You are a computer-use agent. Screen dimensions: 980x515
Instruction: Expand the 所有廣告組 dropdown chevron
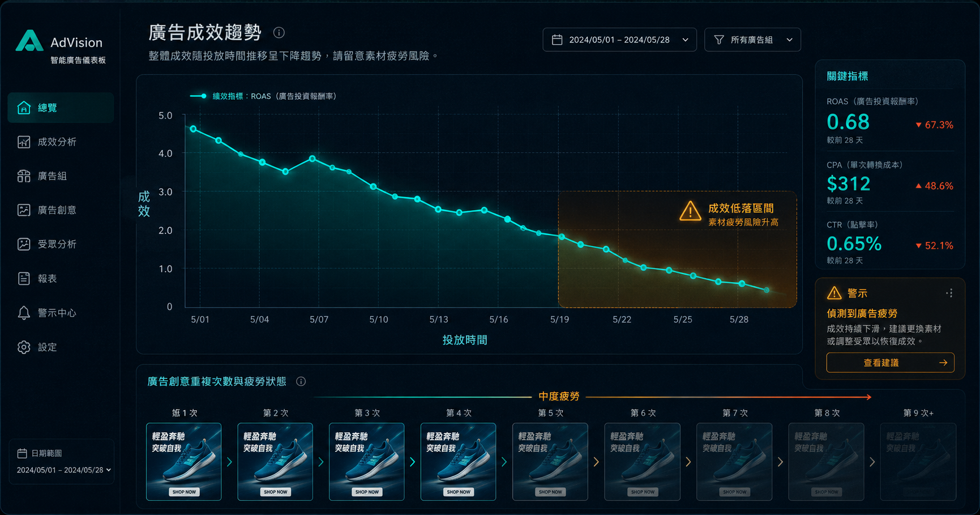coord(790,40)
